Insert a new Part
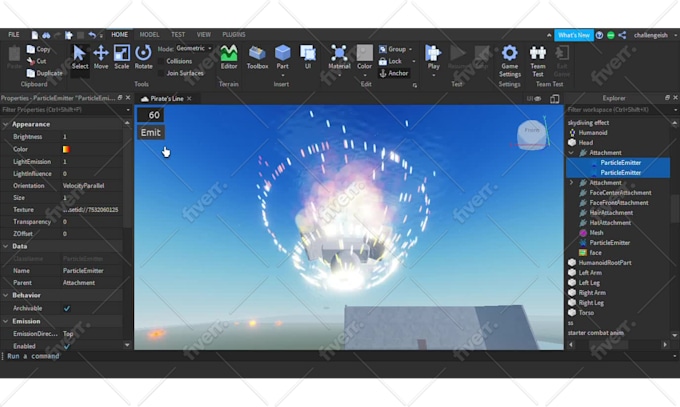This screenshot has height=407, width=680. coord(282,57)
